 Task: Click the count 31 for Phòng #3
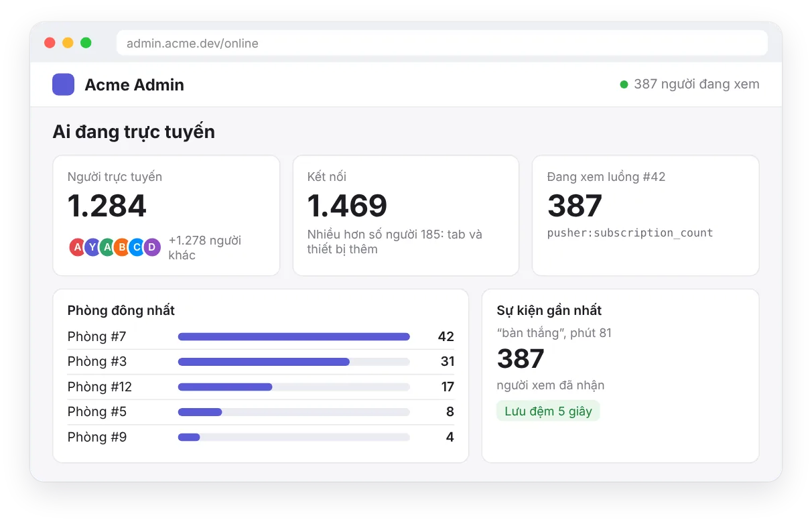point(448,362)
